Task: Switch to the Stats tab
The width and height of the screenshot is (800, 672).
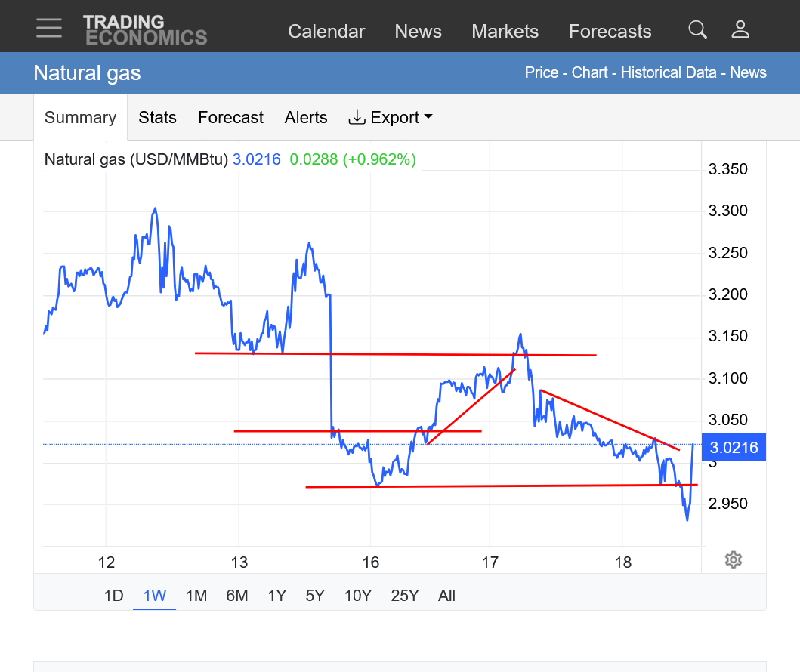Action: tap(157, 118)
